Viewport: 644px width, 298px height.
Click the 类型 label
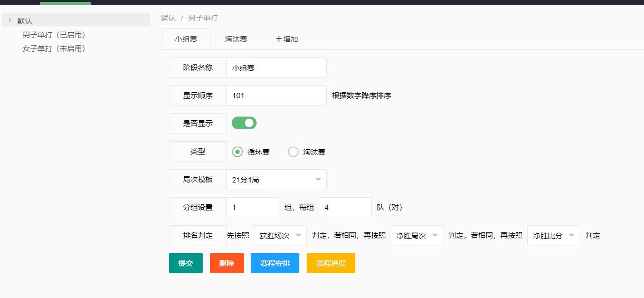point(198,151)
